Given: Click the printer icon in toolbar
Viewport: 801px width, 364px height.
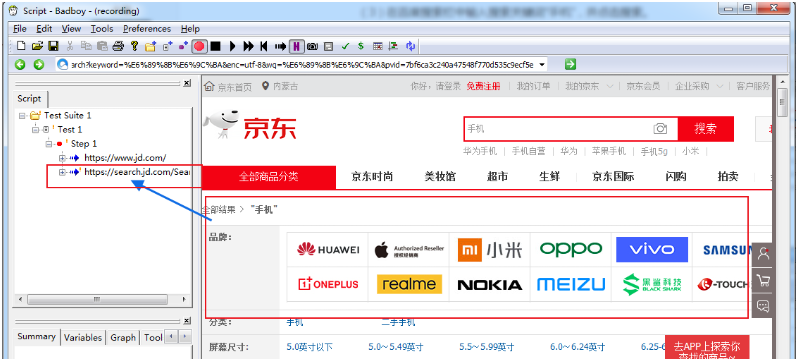Looking at the screenshot, I should (118, 46).
